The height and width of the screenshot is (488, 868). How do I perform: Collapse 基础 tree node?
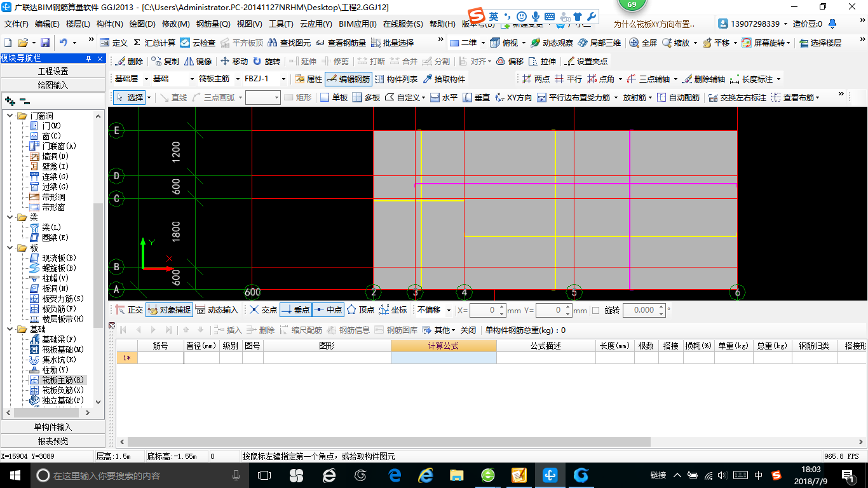tap(10, 329)
